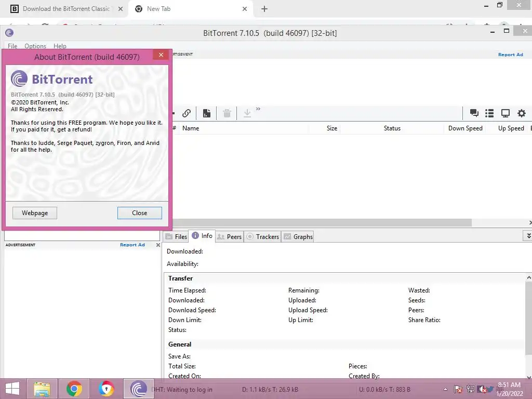Sort torrent list by Up Speed column
Viewport: 532px width, 399px height.
coord(507,128)
